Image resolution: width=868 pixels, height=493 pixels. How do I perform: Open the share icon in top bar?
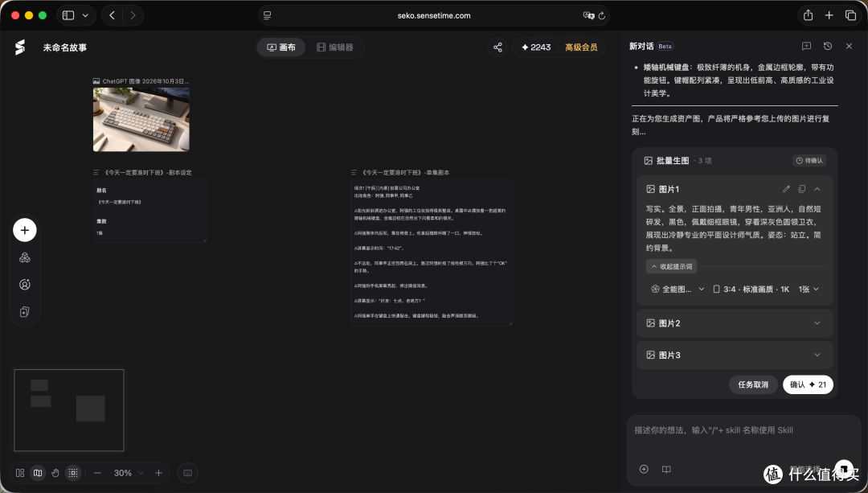click(x=497, y=47)
